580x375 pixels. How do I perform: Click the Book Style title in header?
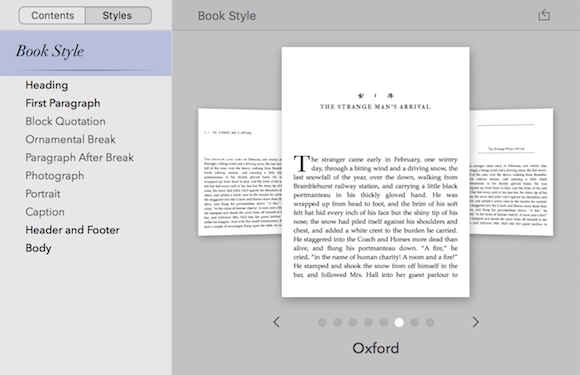227,16
